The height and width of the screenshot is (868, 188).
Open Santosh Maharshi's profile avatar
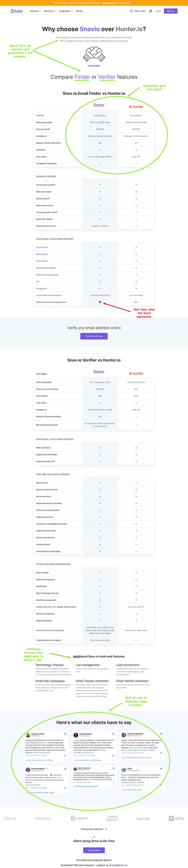coord(124,735)
